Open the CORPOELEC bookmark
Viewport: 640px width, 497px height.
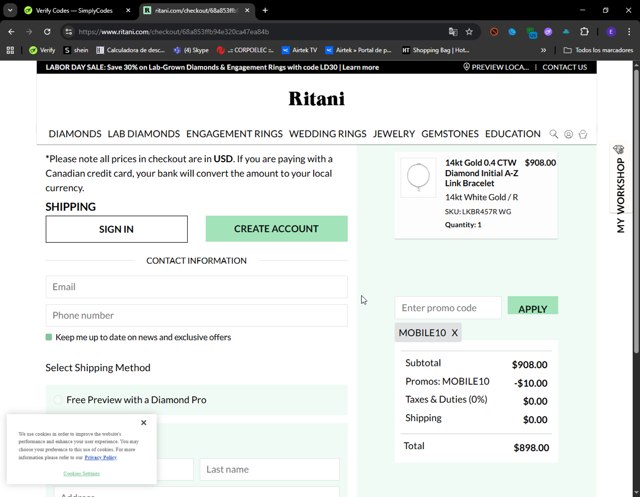click(245, 50)
